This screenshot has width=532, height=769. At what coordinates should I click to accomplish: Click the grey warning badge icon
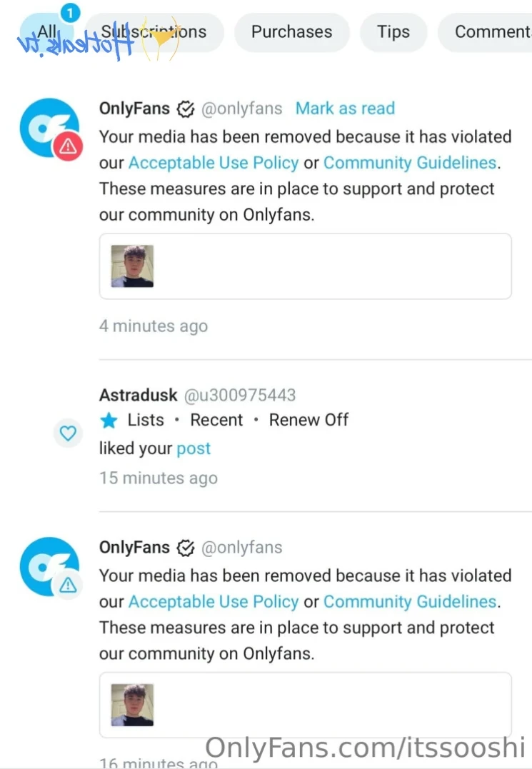tap(68, 585)
